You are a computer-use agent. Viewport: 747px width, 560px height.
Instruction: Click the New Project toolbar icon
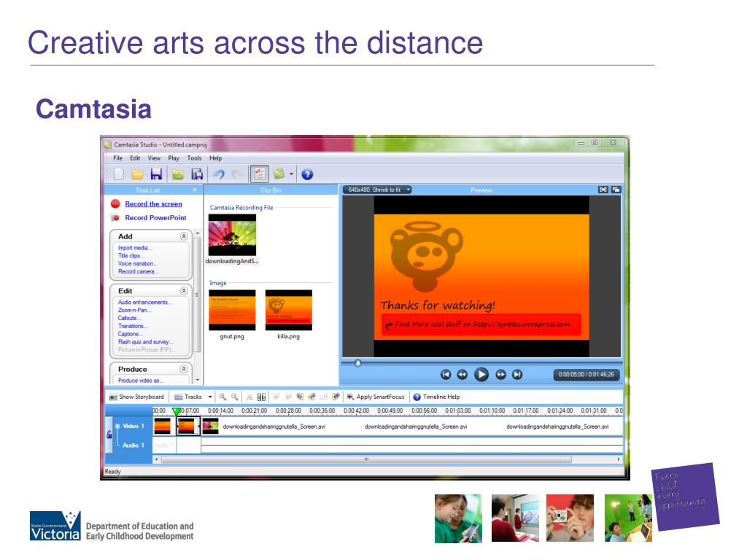pyautogui.click(x=119, y=174)
